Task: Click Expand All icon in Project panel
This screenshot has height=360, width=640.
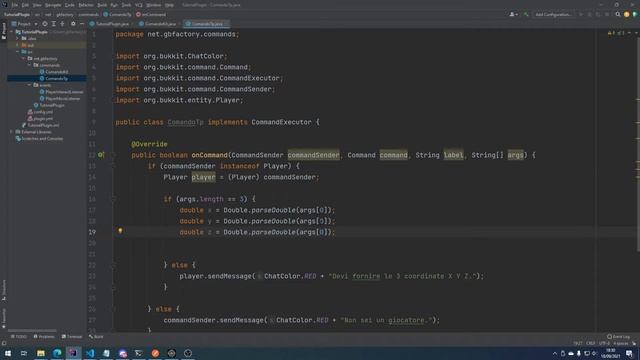Action: tap(53, 24)
